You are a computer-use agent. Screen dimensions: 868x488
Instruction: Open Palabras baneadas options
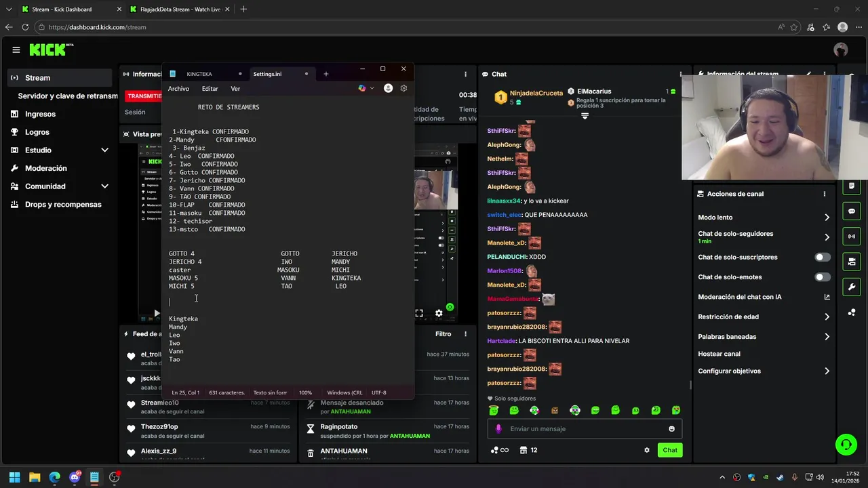[x=764, y=336]
